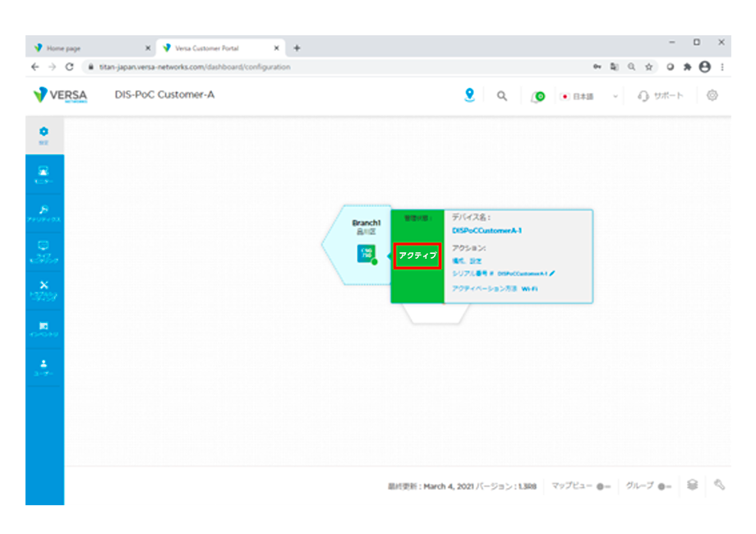
Task: Open the search magnifier in the header
Action: coord(502,96)
